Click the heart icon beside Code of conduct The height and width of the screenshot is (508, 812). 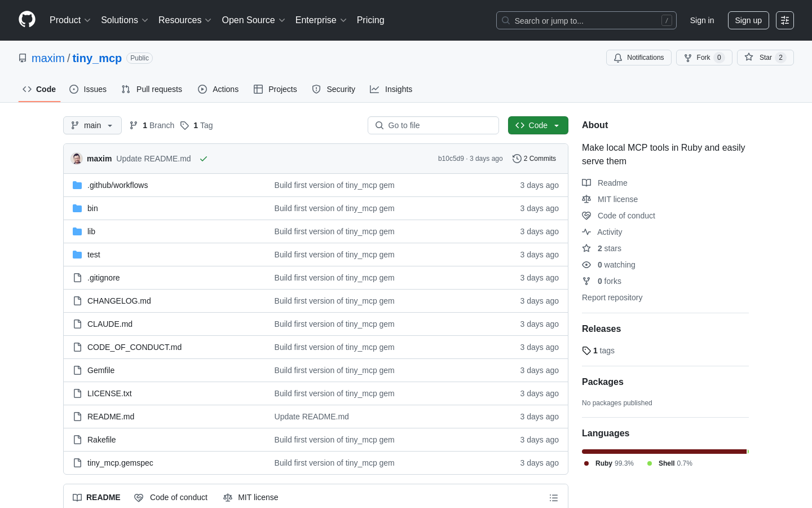pos(586,216)
